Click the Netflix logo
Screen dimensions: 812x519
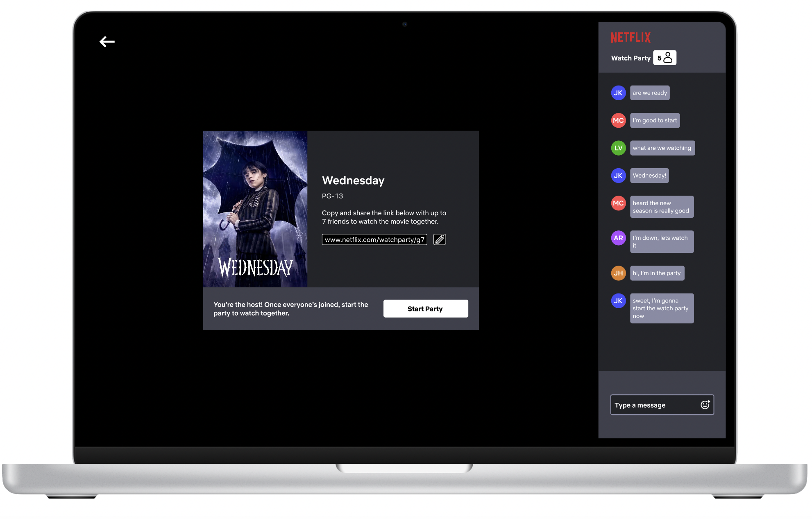pyautogui.click(x=631, y=38)
